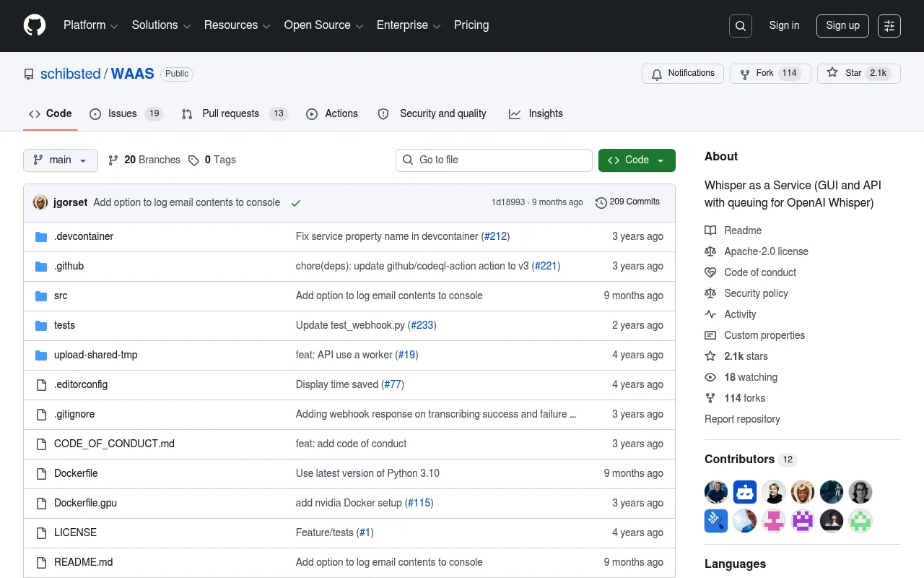Image resolution: width=924 pixels, height=578 pixels.
Task: Click the file icon for LICENSE
Action: (x=41, y=532)
